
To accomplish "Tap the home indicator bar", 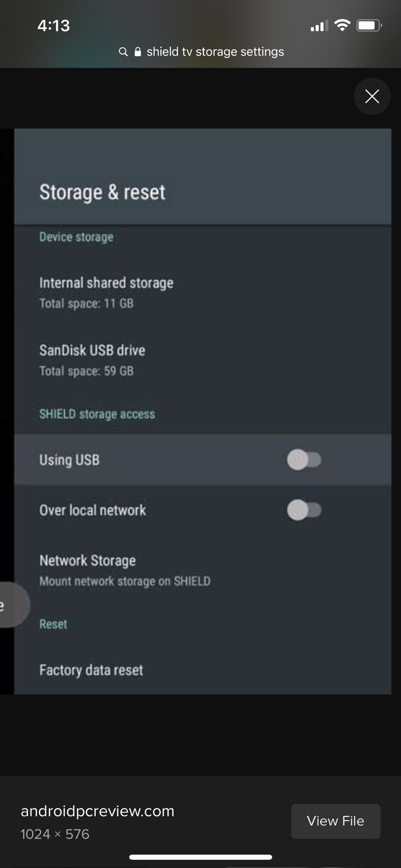I will [200, 857].
